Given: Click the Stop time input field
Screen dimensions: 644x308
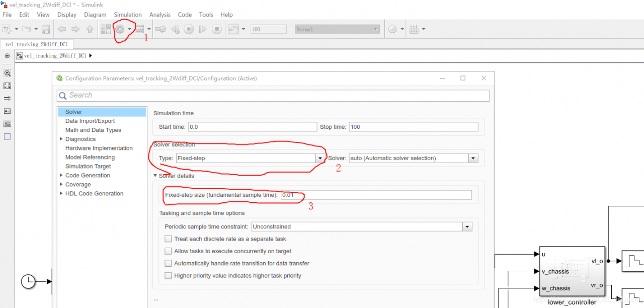Looking at the screenshot, I should coord(414,127).
